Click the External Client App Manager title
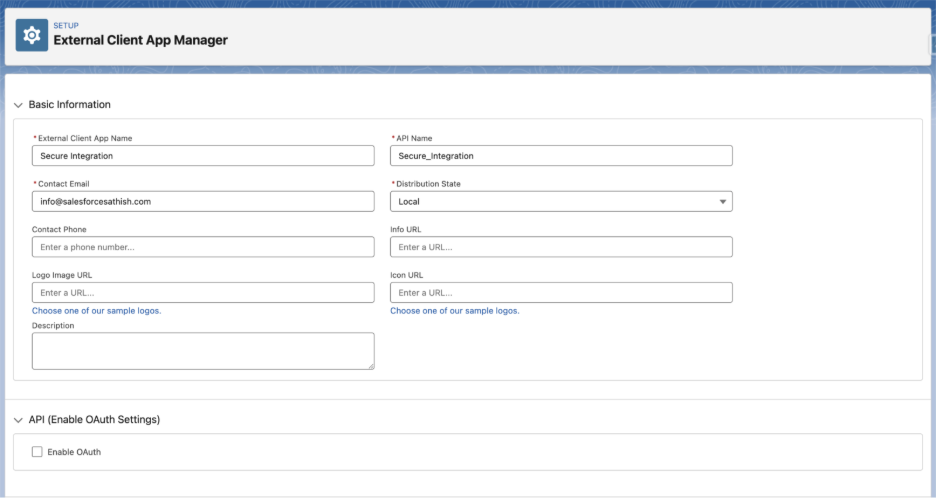The width and height of the screenshot is (936, 498). pos(140,41)
